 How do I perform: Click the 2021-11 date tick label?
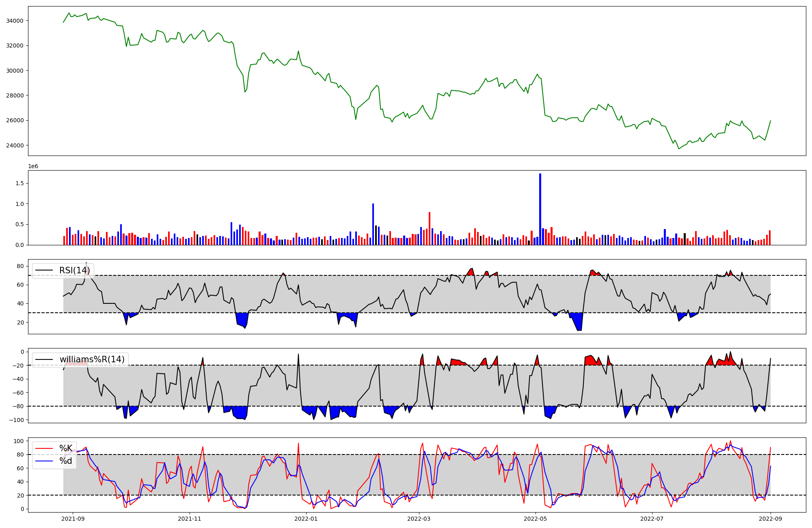point(190,519)
